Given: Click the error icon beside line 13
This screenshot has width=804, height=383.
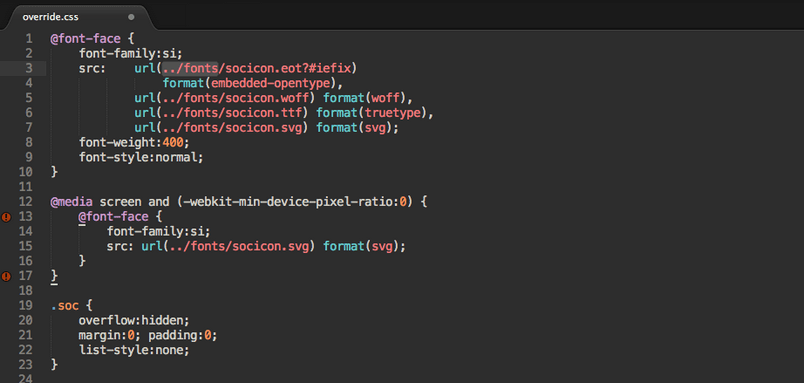Looking at the screenshot, I should pos(6,217).
